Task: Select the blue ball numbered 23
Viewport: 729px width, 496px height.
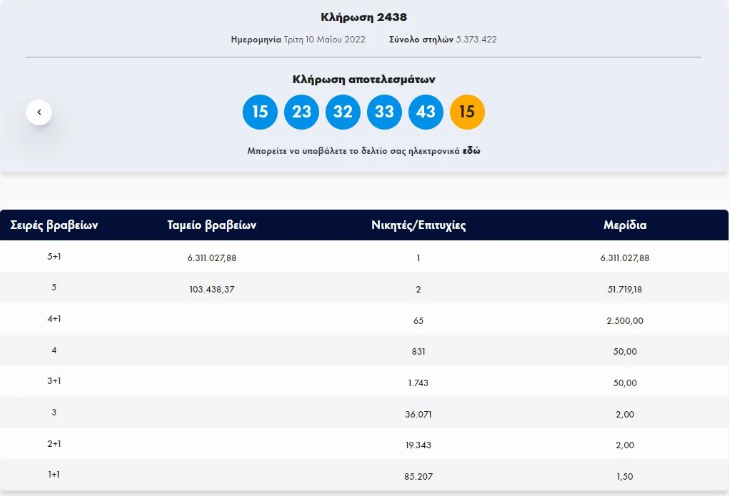Action: click(x=301, y=112)
